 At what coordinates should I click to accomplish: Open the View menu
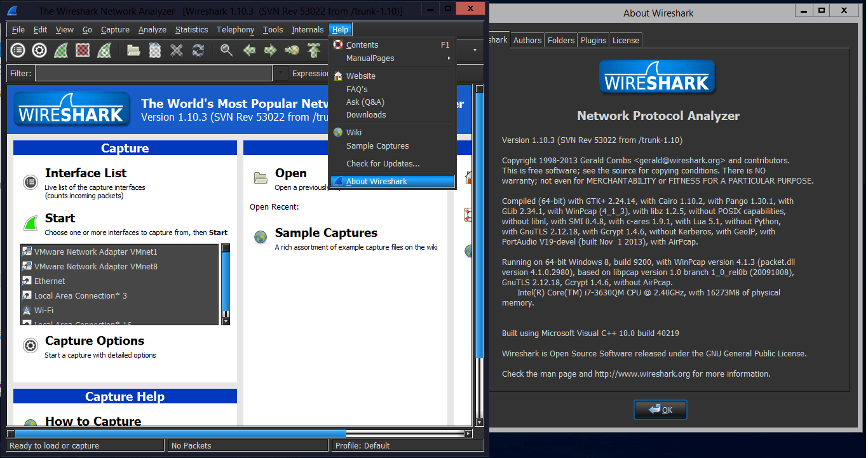coord(65,30)
